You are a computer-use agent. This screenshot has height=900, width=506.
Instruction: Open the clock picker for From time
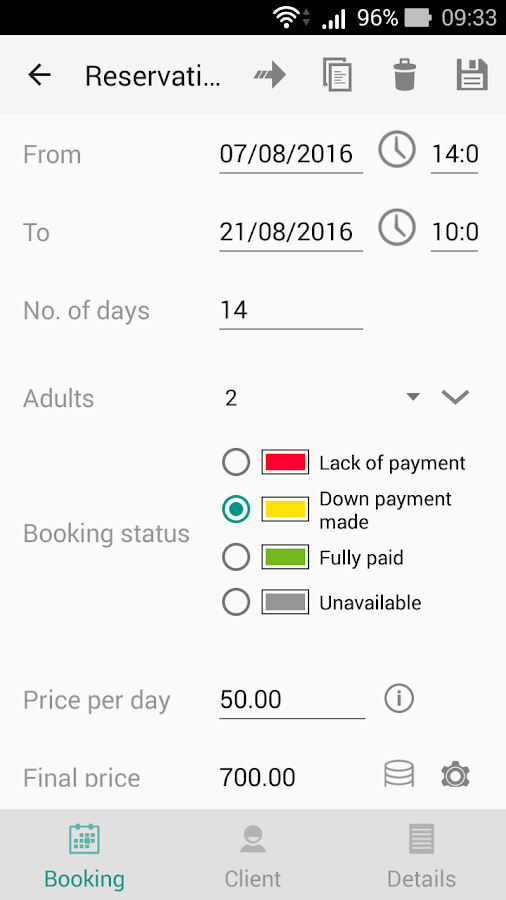[396, 150]
